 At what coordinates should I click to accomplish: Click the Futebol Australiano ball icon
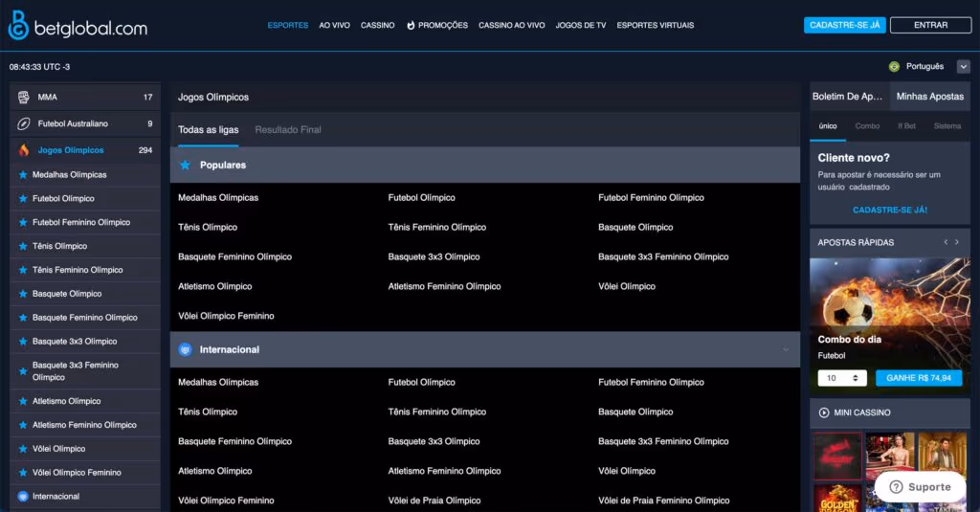24,123
